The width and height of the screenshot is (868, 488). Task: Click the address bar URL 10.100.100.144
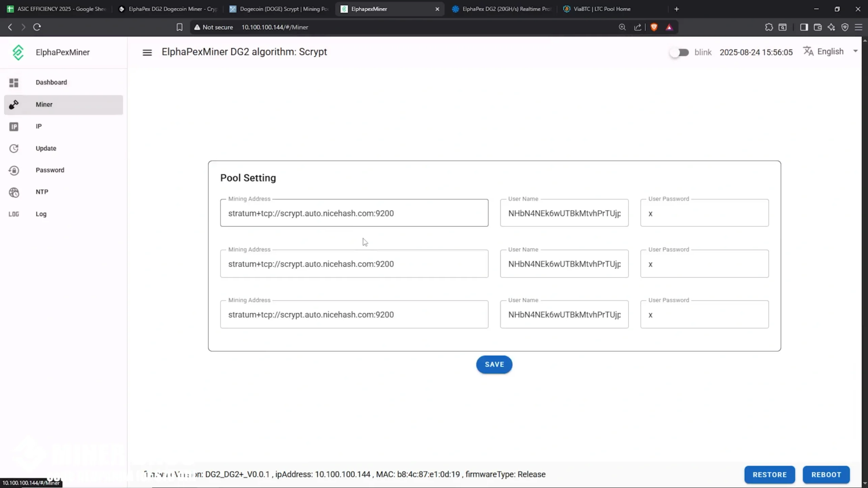275,27
